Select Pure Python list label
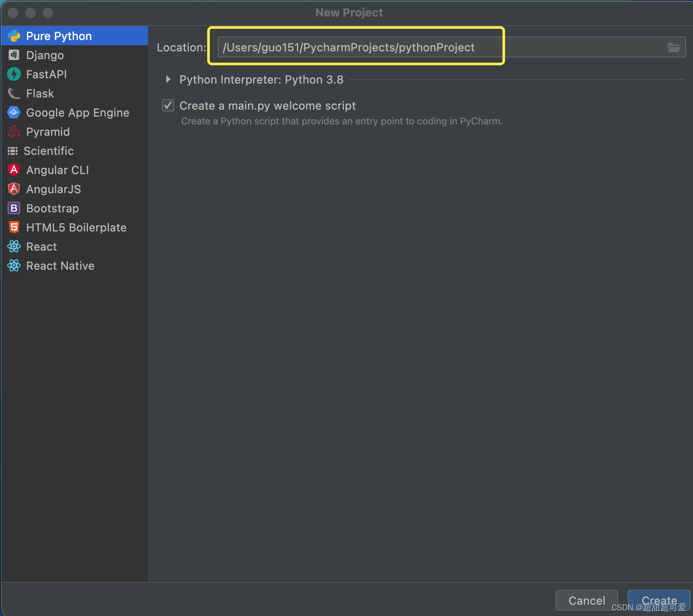 [59, 36]
